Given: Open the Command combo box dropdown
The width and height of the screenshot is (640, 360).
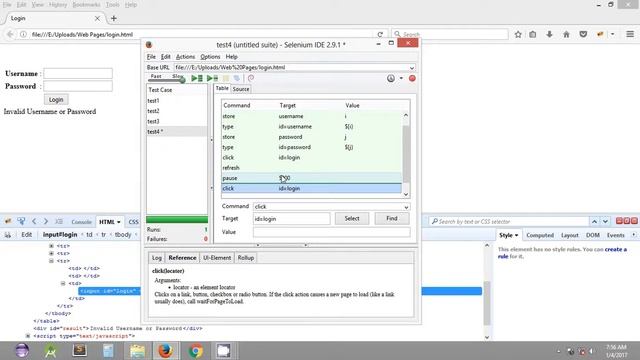Looking at the screenshot, I should coord(406,207).
